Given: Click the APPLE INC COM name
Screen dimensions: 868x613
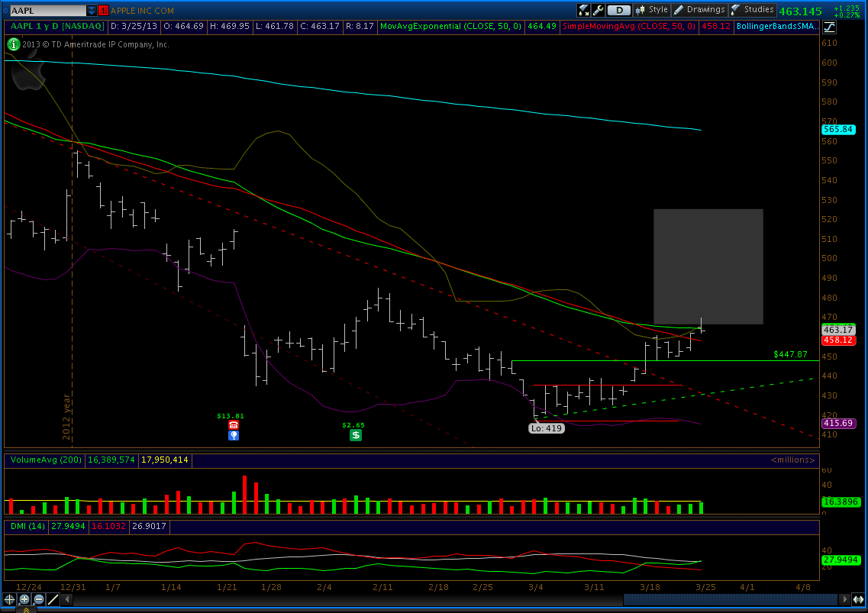Looking at the screenshot, I should 142,11.
